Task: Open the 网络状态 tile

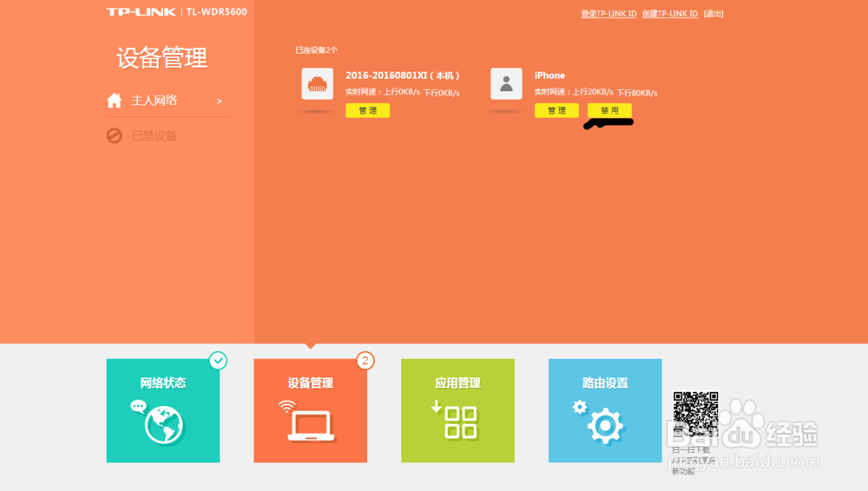Action: tap(163, 410)
